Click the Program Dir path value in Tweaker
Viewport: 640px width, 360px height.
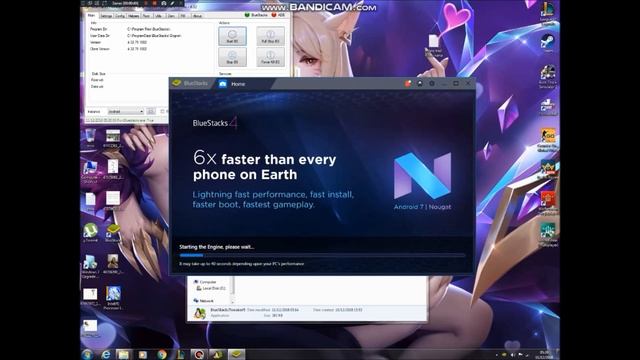pyautogui.click(x=149, y=29)
